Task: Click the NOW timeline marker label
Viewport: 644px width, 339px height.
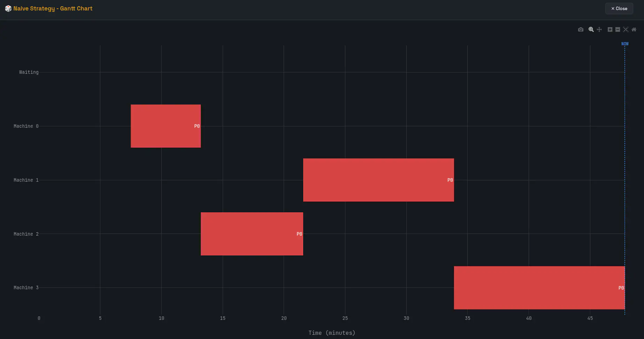Action: (x=625, y=44)
